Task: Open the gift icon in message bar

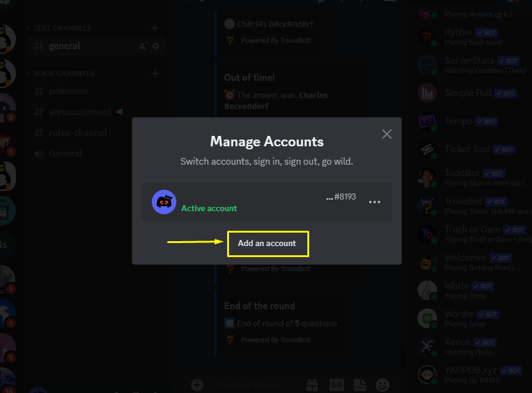Action: [x=312, y=385]
